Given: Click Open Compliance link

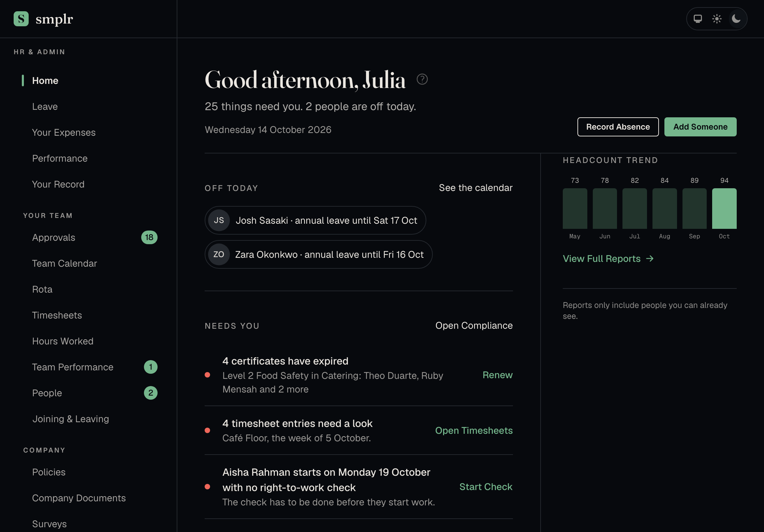Looking at the screenshot, I should tap(474, 326).
